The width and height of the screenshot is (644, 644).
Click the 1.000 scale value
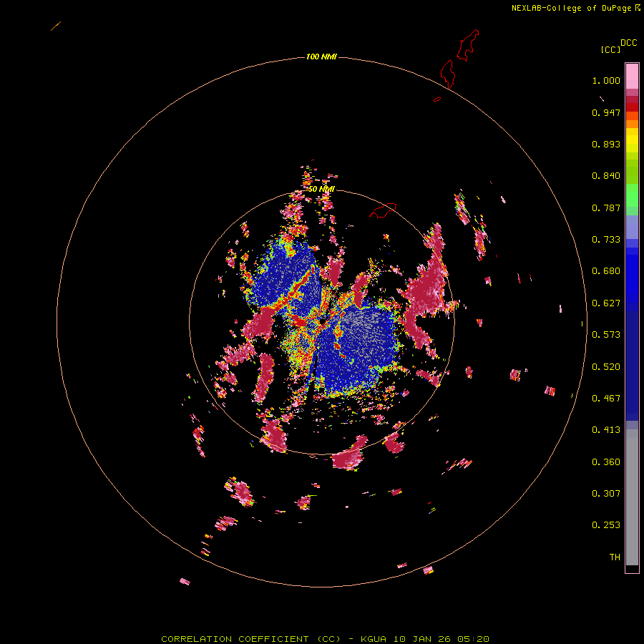pyautogui.click(x=606, y=80)
